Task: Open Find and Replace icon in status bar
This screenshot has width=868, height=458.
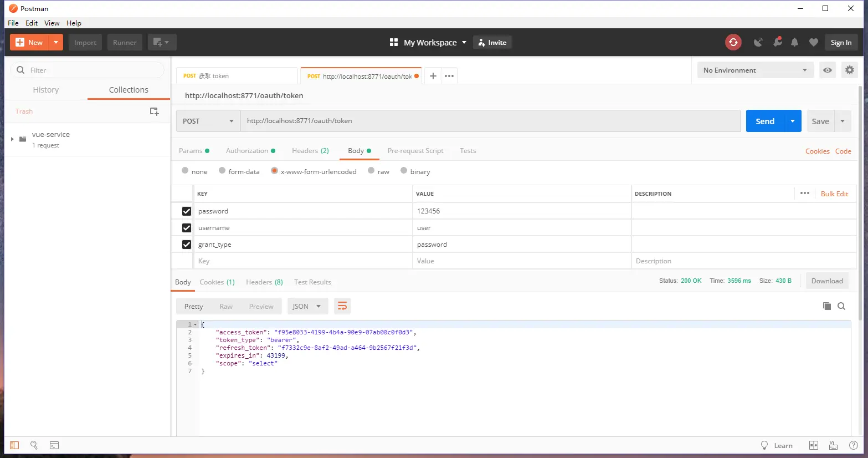Action: click(34, 445)
